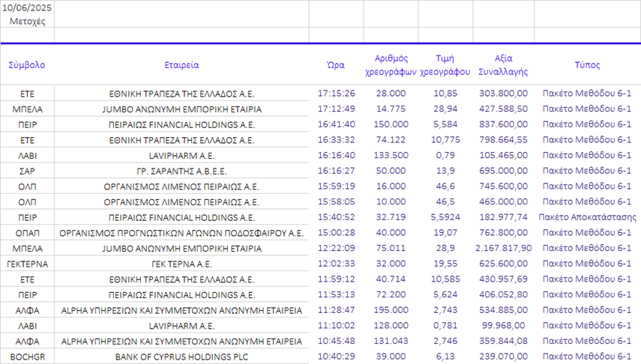Select the ΣΑΡ symbol cell

pos(27,172)
